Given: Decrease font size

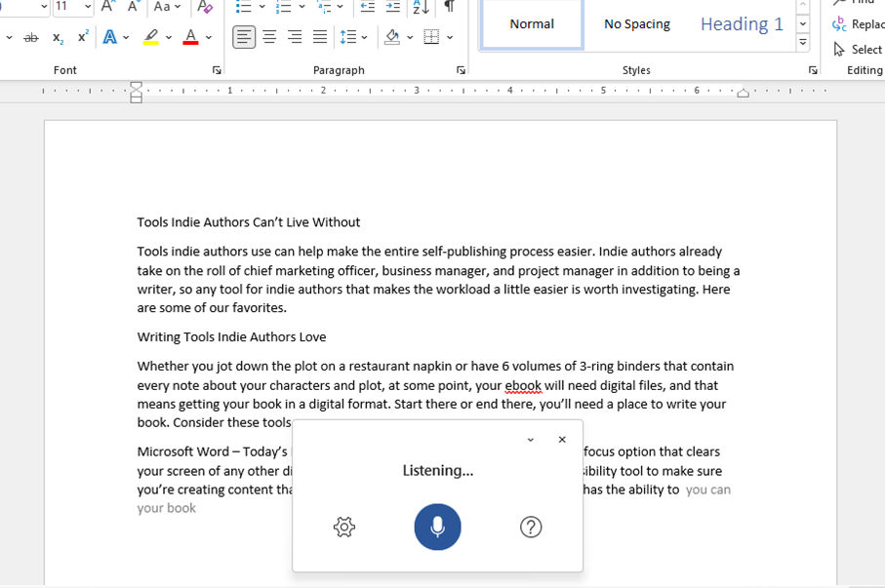Looking at the screenshot, I should 134,7.
